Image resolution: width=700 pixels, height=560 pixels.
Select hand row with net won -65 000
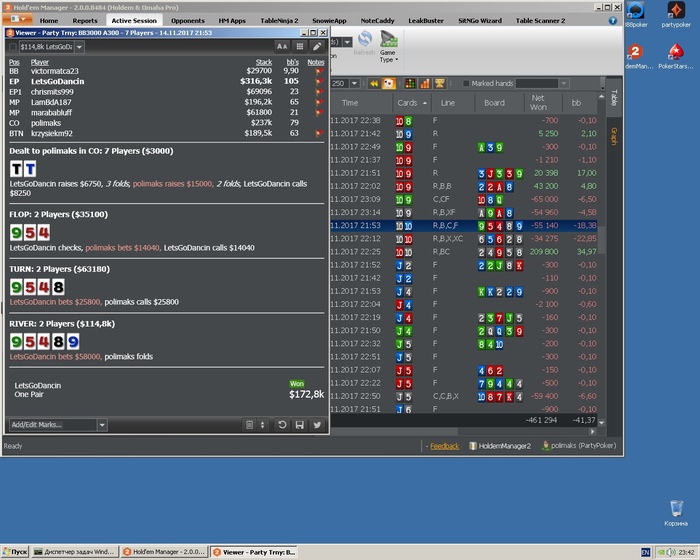(464, 199)
